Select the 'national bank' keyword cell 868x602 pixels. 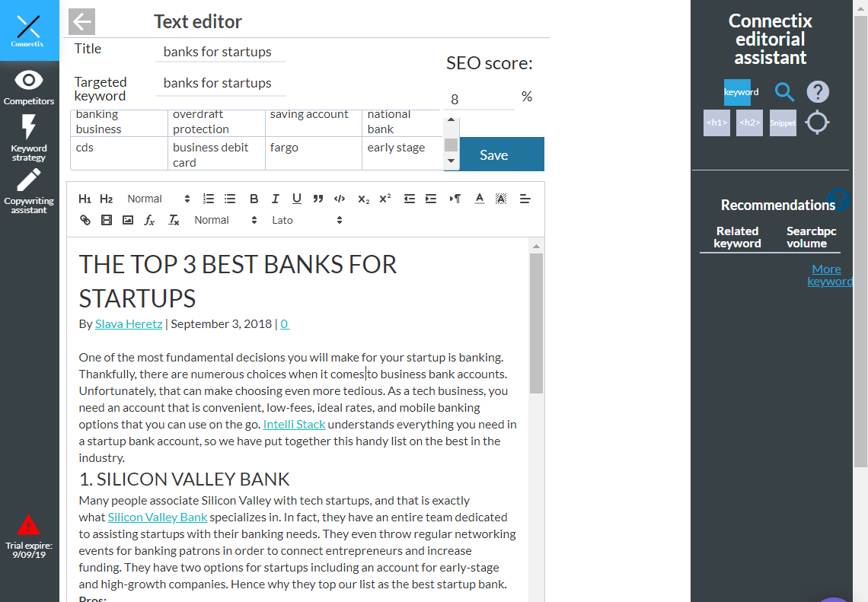pyautogui.click(x=402, y=122)
